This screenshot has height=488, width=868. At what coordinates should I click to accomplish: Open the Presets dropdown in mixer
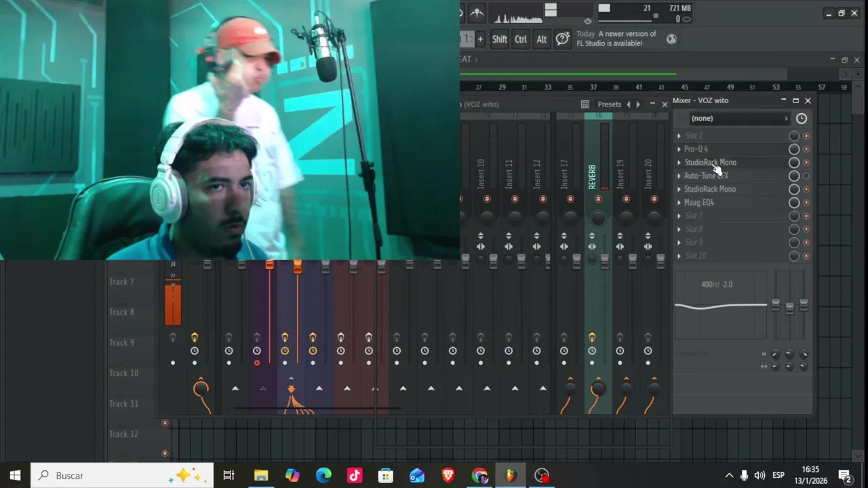[609, 104]
